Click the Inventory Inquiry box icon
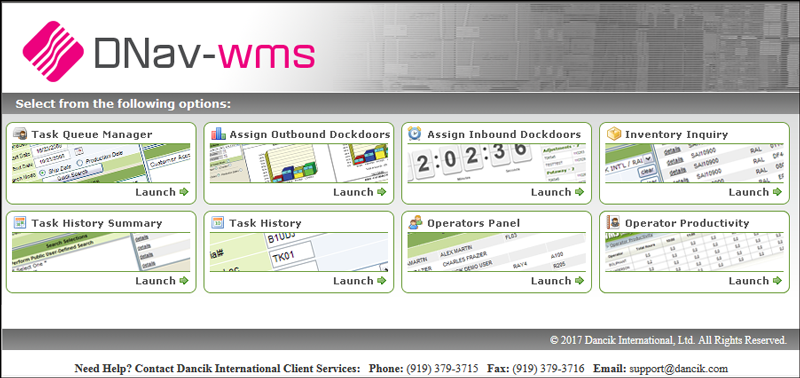 coord(613,134)
